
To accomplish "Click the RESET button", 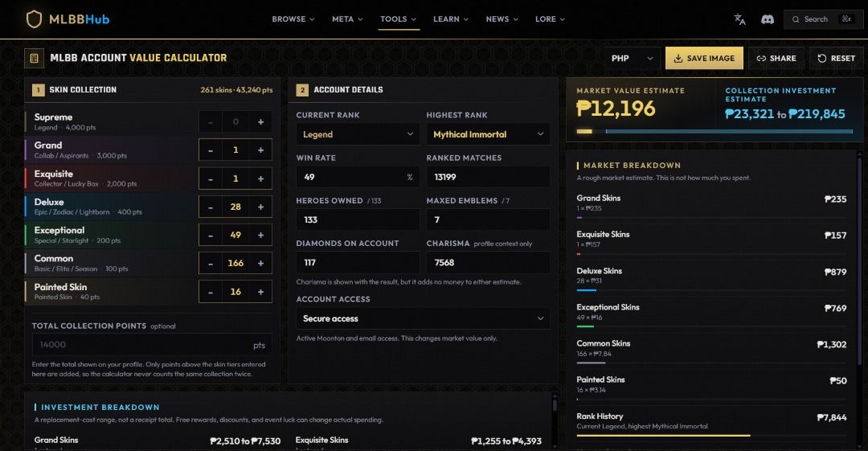I will (x=836, y=58).
